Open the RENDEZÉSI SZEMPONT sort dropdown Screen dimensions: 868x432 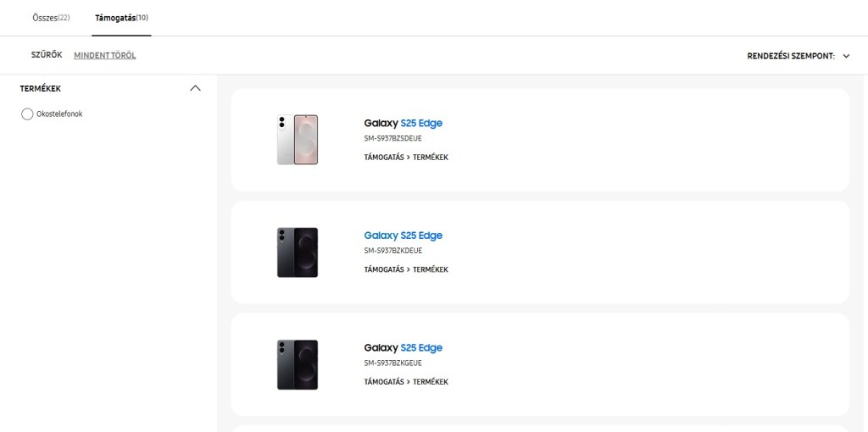(790, 56)
